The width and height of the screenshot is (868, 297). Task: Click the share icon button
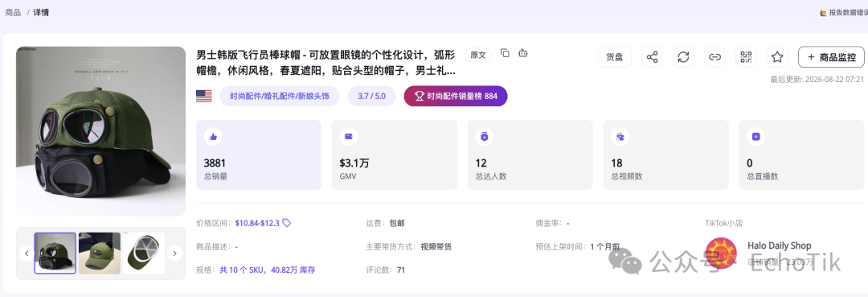pos(652,57)
